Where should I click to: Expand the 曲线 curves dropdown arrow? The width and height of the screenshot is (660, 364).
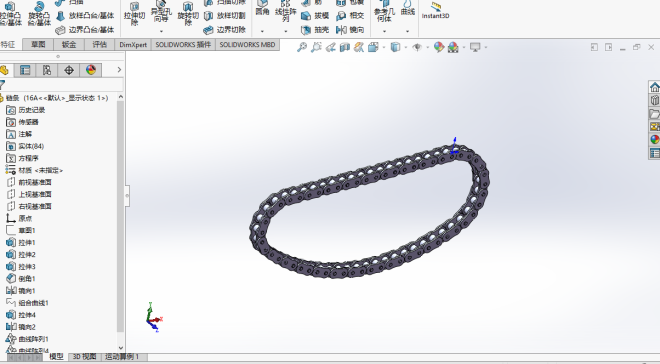pos(407,31)
